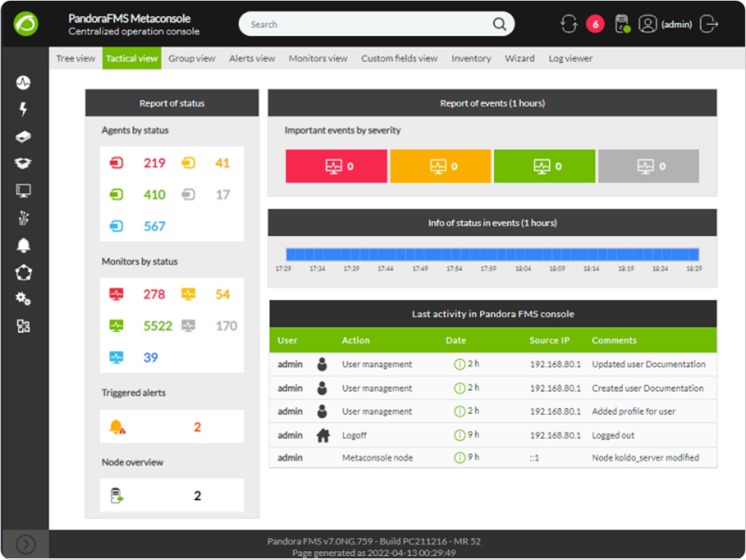This screenshot has width=746, height=560.
Task: Open the Alerts view tab
Action: 252,58
